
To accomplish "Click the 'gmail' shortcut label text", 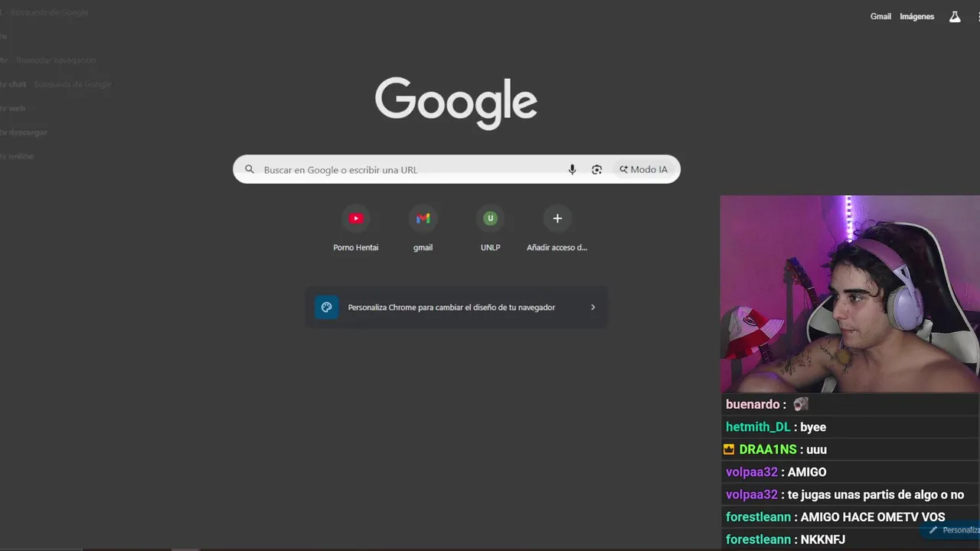I will click(423, 247).
